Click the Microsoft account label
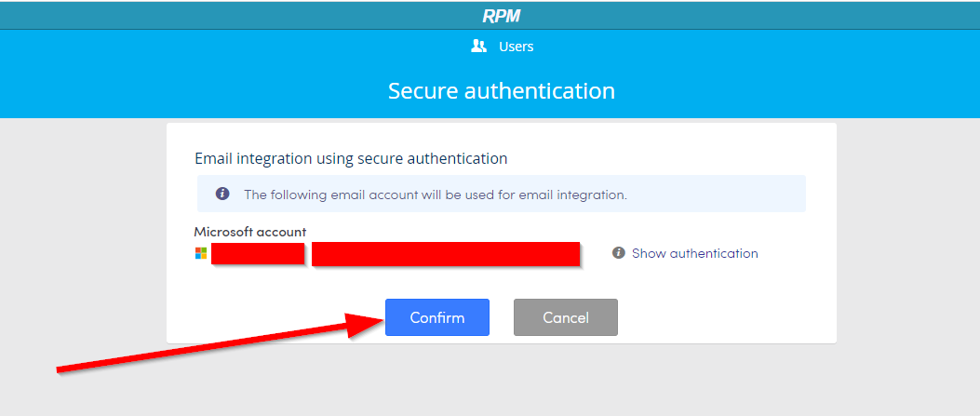The width and height of the screenshot is (980, 416). coord(250,233)
